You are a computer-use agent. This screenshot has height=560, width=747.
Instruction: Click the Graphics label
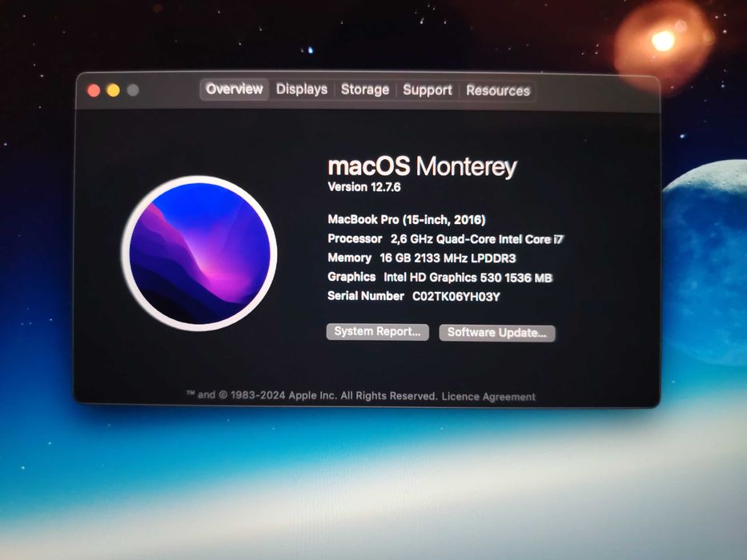click(x=351, y=277)
